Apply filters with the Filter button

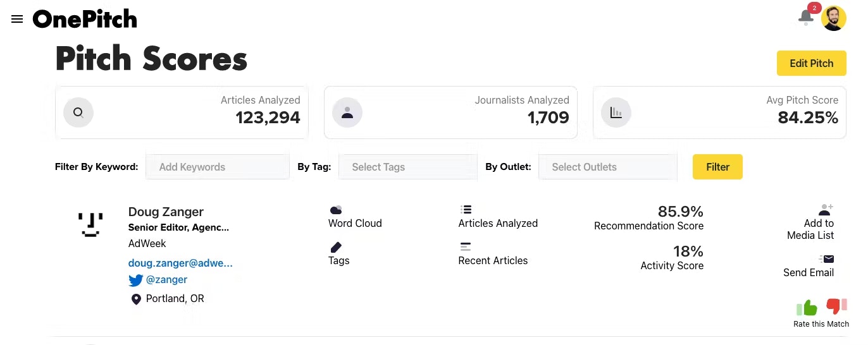pos(717,167)
